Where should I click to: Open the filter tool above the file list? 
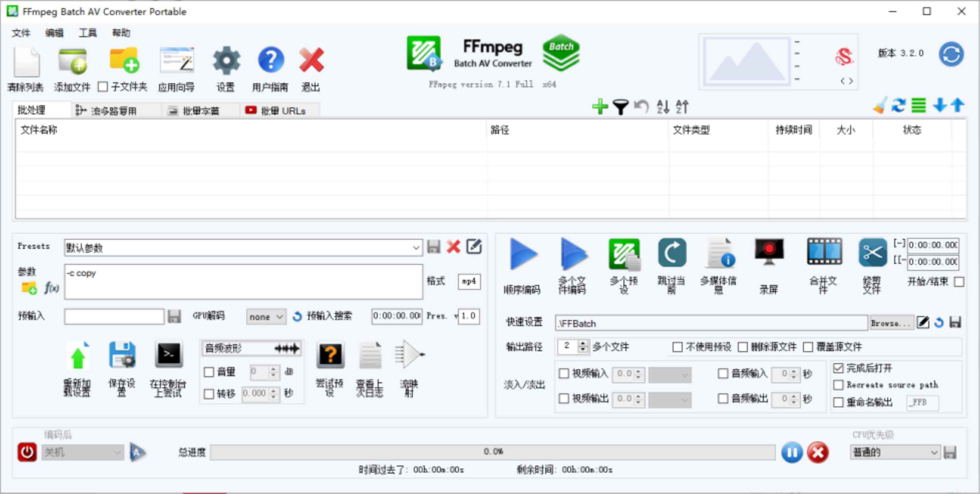[x=620, y=106]
